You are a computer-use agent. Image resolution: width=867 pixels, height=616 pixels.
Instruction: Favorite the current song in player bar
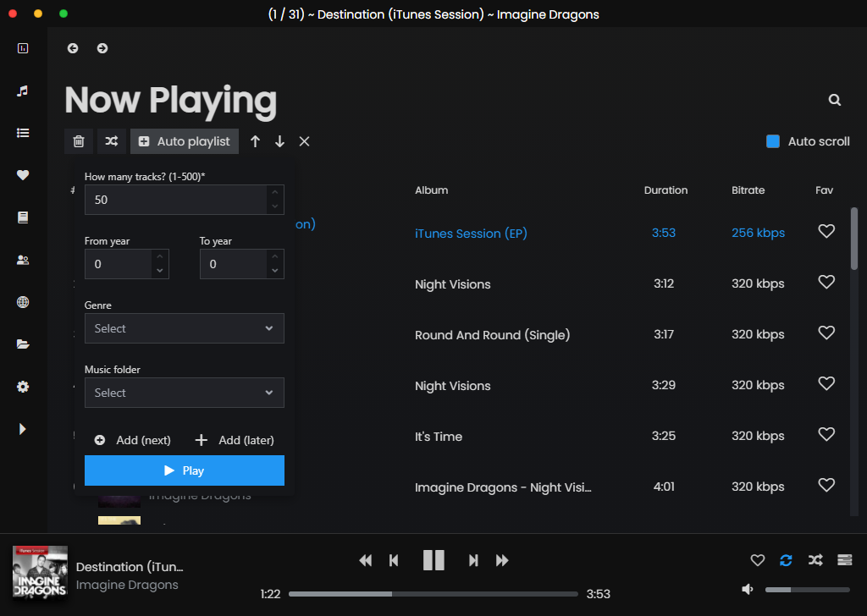(758, 560)
